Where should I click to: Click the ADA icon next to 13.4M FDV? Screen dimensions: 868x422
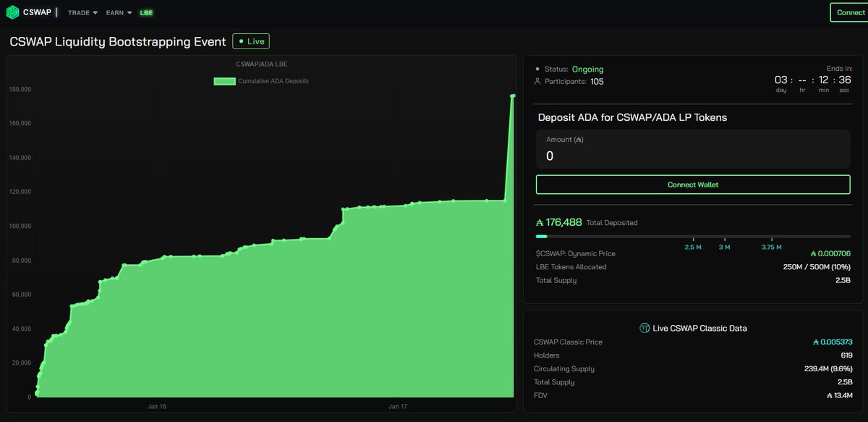830,395
